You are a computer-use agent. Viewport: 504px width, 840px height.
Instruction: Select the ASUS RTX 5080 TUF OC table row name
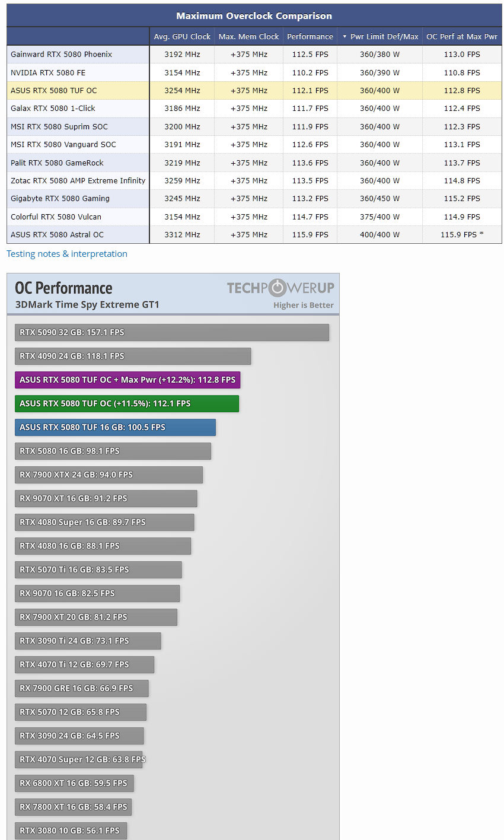(53, 91)
